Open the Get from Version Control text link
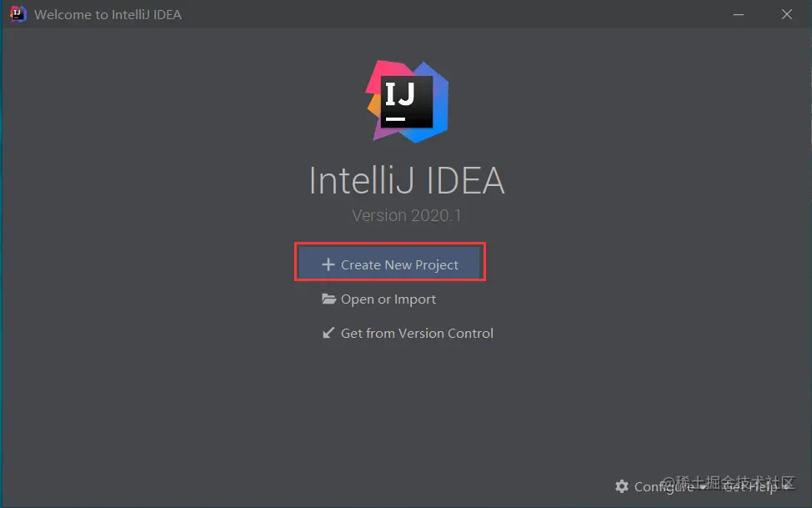812x508 pixels. [x=417, y=333]
